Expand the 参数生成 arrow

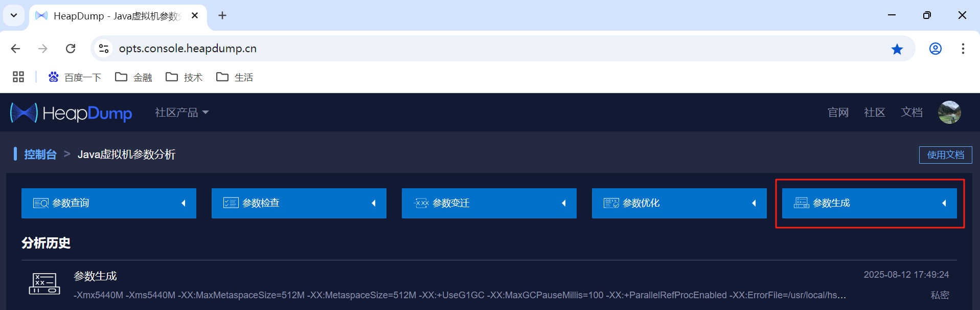pos(944,203)
